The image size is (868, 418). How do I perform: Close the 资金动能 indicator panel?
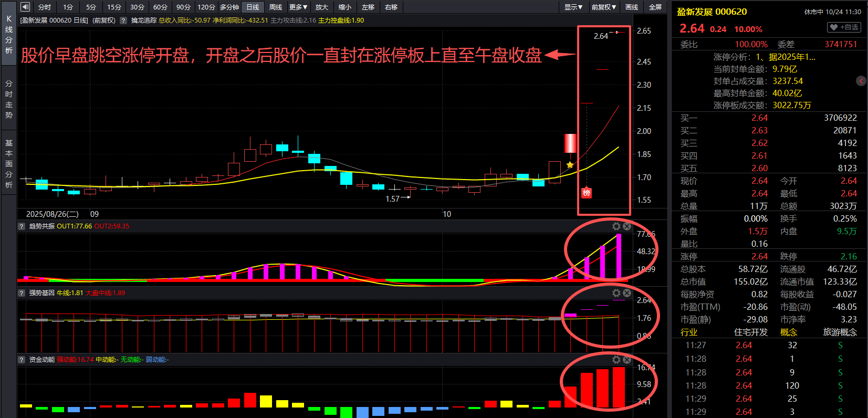click(x=627, y=360)
